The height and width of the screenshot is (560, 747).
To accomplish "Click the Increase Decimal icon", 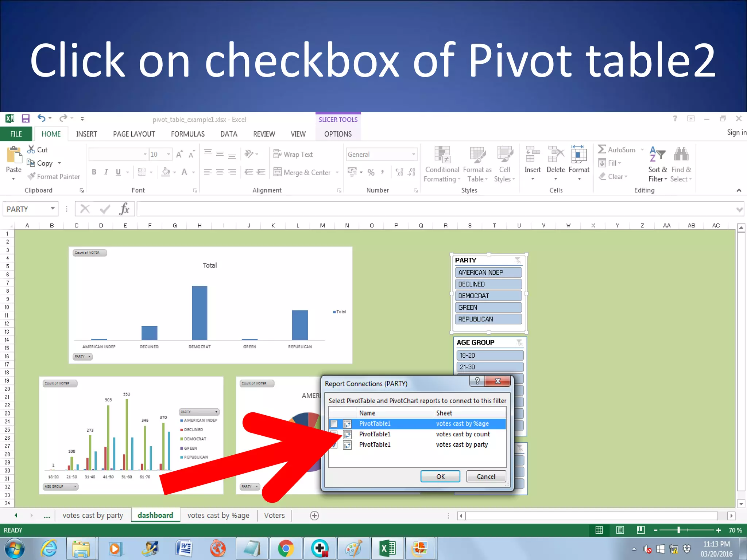I will [399, 172].
